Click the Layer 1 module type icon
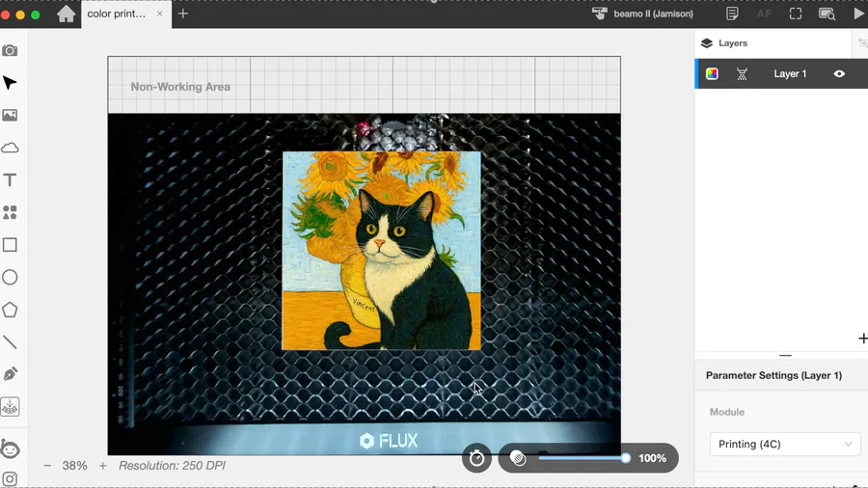868x488 pixels. pos(742,73)
